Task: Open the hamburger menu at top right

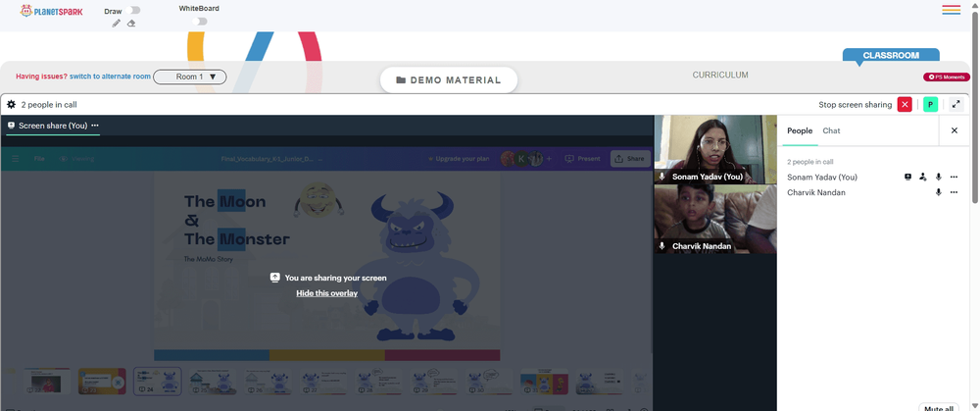Action: pyautogui.click(x=952, y=10)
